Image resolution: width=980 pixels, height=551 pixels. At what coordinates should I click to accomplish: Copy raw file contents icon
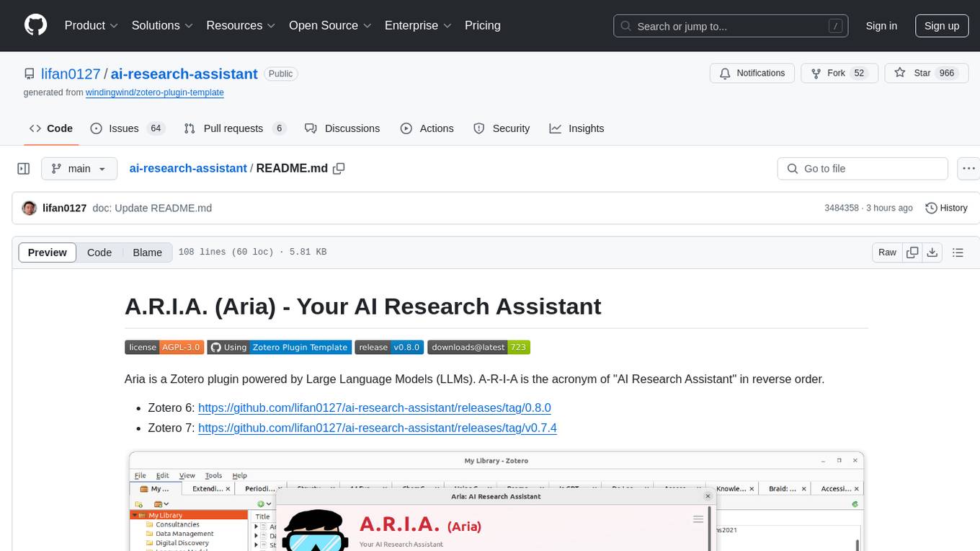click(912, 252)
